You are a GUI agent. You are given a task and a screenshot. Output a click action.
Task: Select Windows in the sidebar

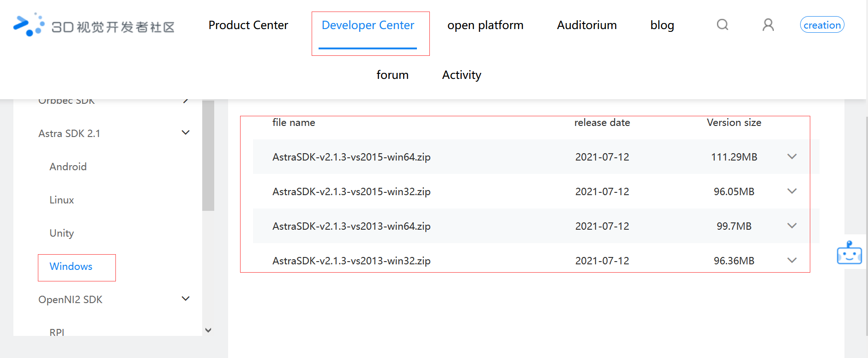71,267
